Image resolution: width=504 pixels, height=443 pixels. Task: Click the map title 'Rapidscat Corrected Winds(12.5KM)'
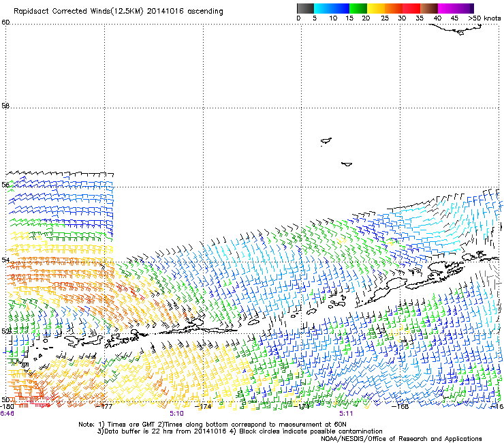pyautogui.click(x=78, y=12)
